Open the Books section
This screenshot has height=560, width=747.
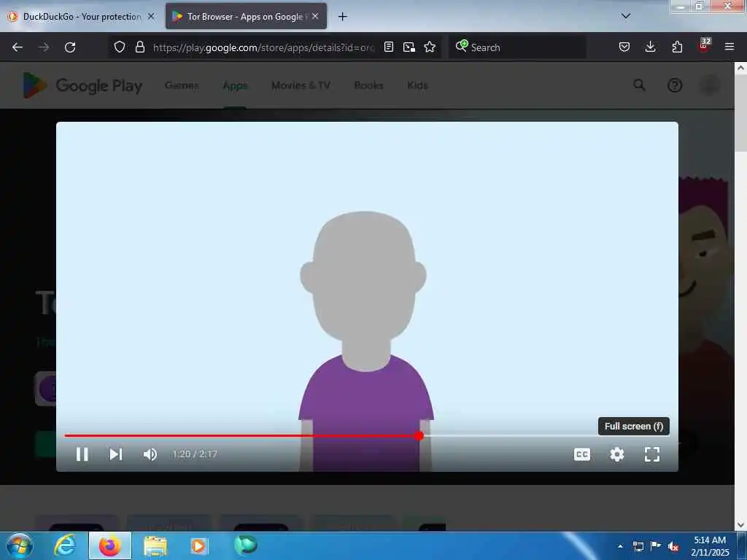(x=368, y=85)
